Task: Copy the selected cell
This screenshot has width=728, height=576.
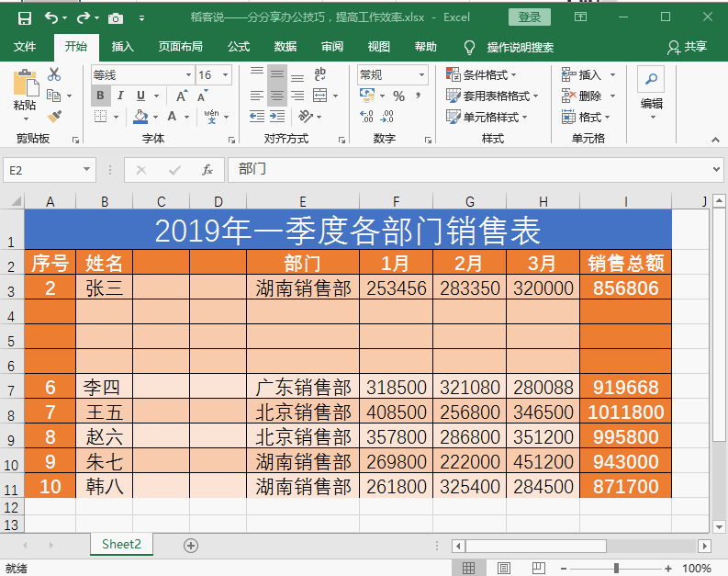Action: tap(54, 96)
